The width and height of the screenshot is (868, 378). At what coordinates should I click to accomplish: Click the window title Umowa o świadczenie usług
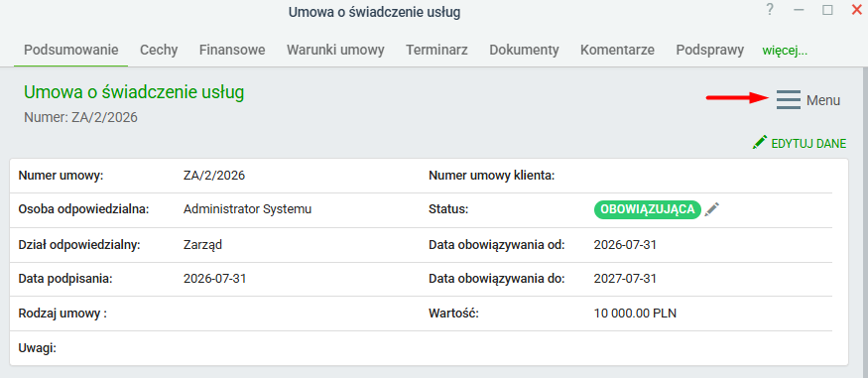coord(374,12)
